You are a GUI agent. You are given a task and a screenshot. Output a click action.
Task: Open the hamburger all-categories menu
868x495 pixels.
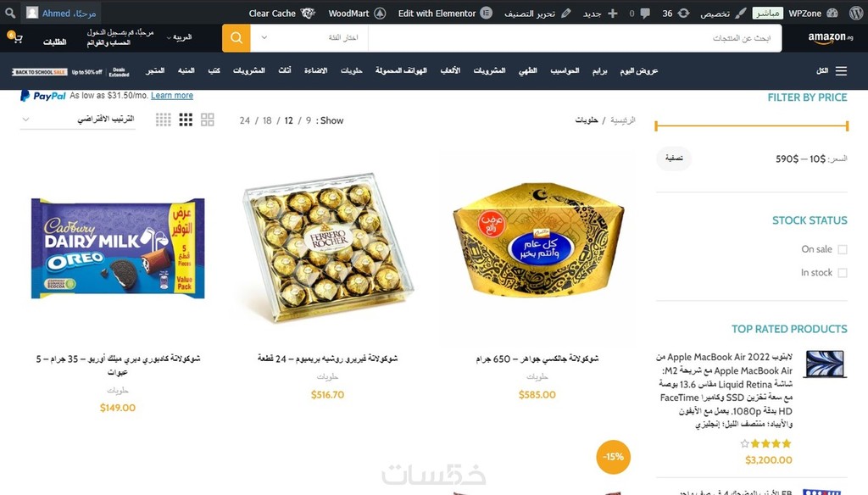coord(842,71)
